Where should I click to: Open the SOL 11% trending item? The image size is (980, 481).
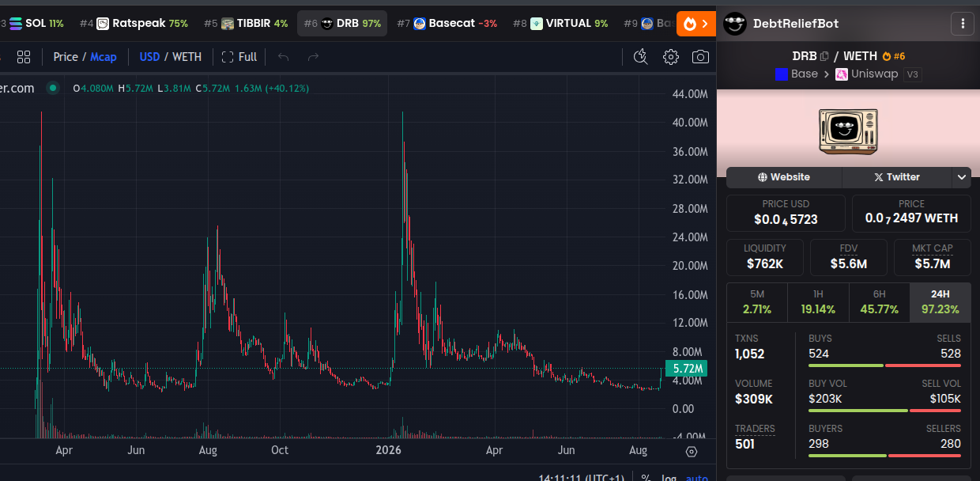35,24
